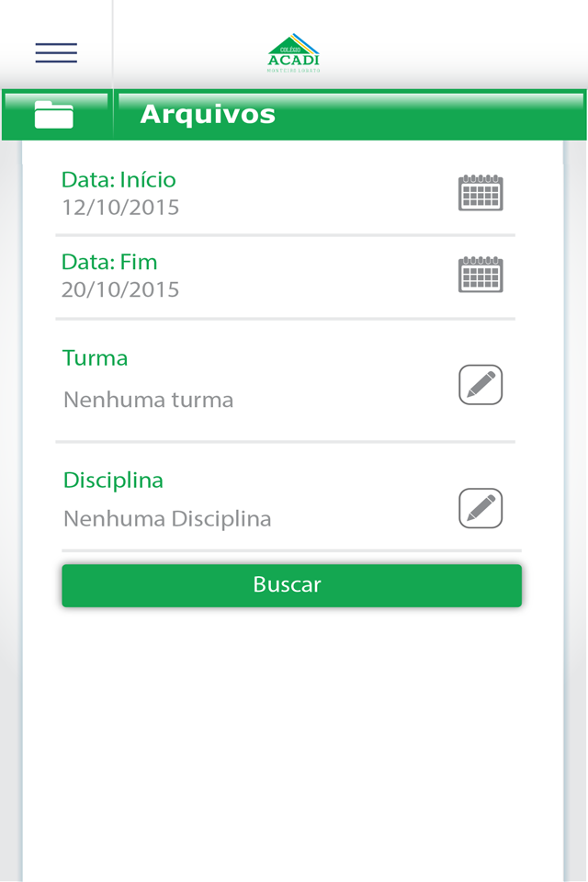Select the Arquivos header title
Viewport: 588px width, 882px height.
tap(208, 115)
